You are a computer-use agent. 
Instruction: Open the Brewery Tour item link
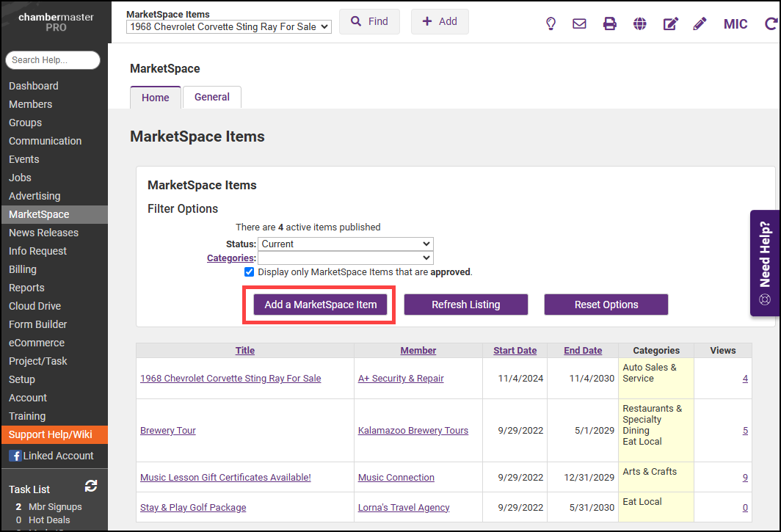click(x=168, y=431)
